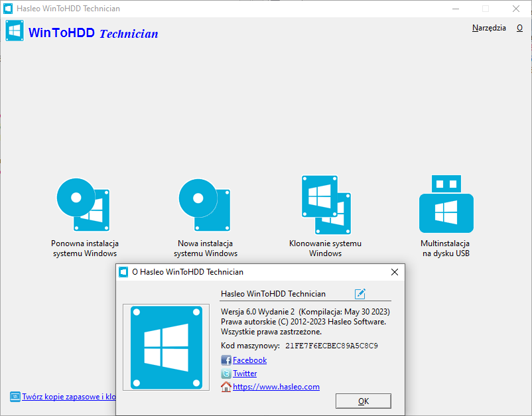Click the Ponowna instalacja systemu Windows label
Viewport: 532px width, 416px height.
(85, 248)
